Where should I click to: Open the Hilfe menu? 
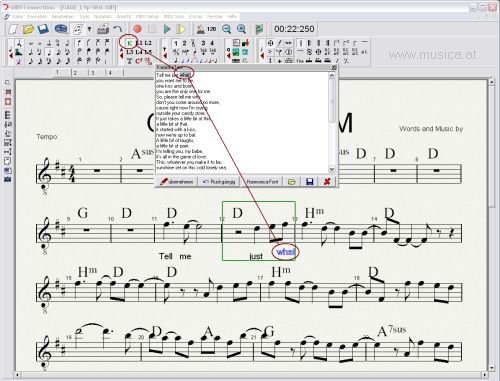point(232,16)
